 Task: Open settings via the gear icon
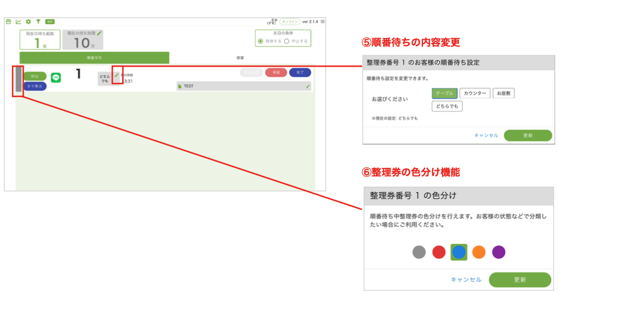tap(28, 21)
